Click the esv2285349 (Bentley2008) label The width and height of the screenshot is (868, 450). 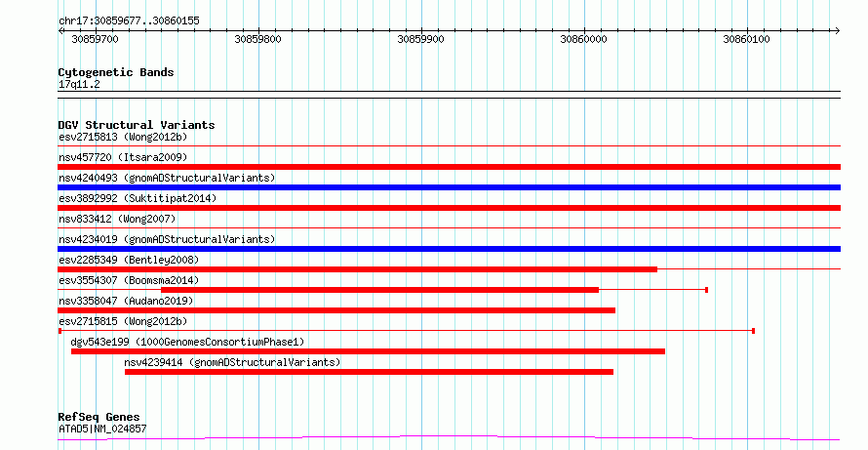[x=129, y=260]
